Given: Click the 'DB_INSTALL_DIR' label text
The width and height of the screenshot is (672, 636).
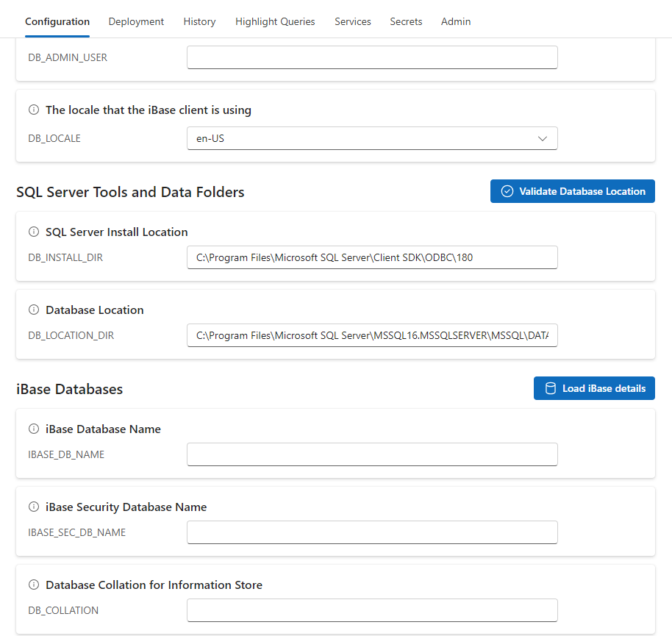Looking at the screenshot, I should (65, 257).
